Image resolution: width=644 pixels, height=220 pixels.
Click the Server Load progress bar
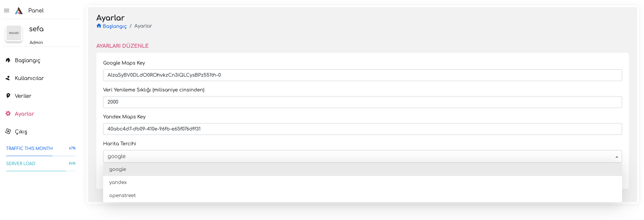tap(41, 171)
